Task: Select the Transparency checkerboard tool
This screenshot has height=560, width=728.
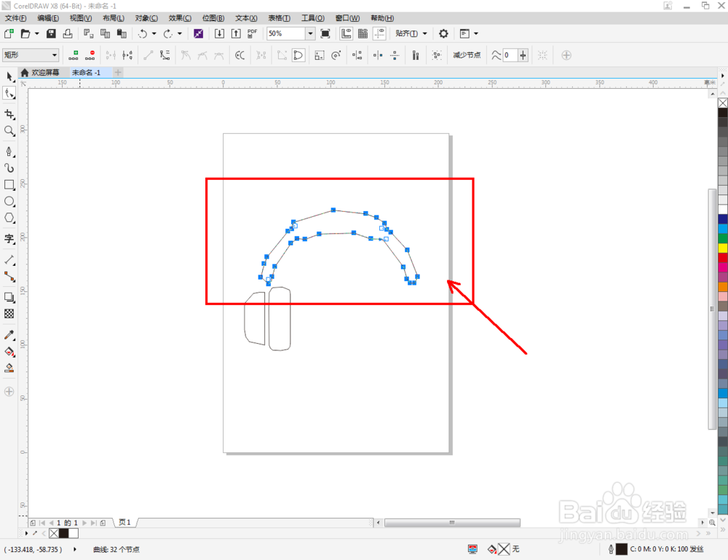Action: 9,314
